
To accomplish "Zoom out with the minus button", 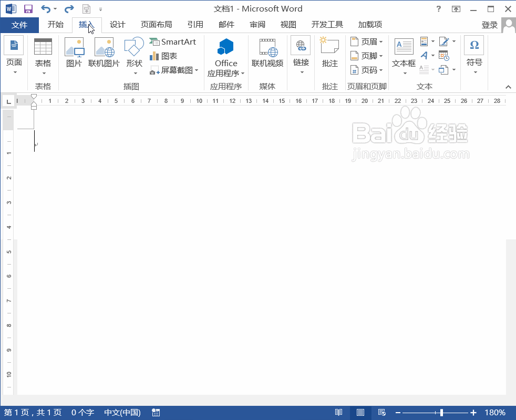I will click(x=398, y=413).
